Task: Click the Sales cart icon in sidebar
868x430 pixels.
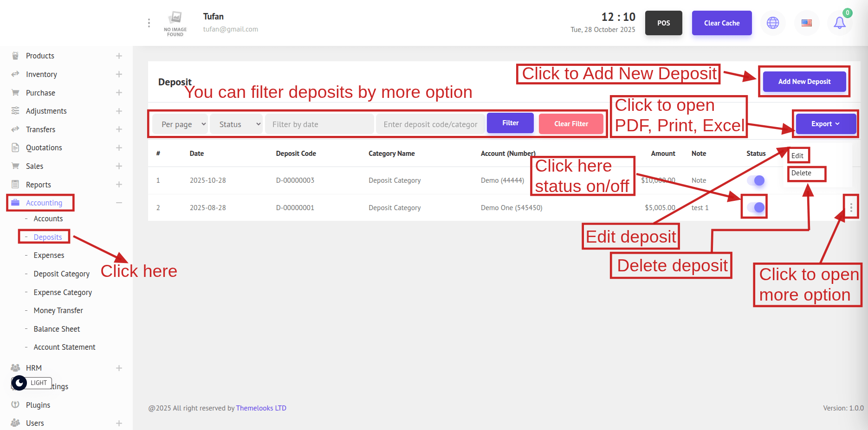Action: (15, 166)
